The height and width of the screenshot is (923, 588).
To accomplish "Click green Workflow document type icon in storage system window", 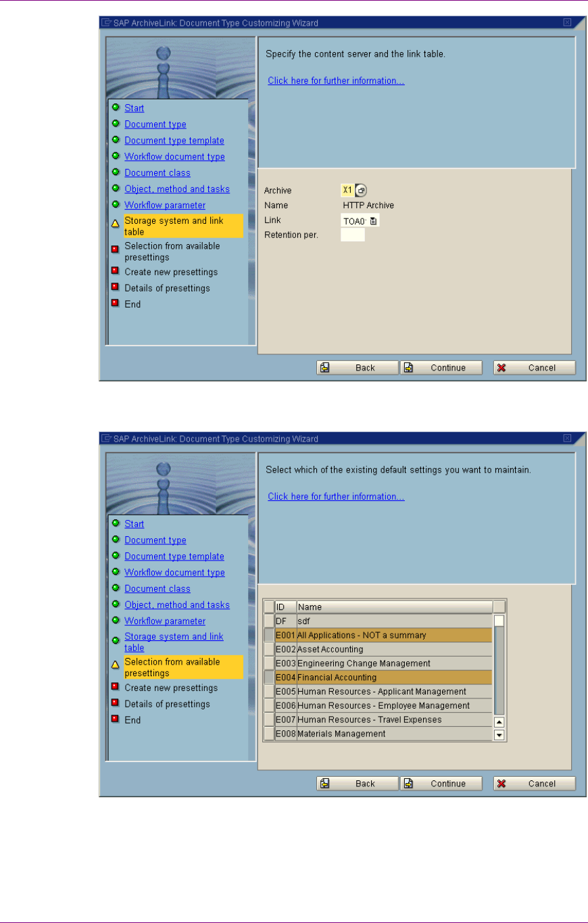I will click(116, 156).
